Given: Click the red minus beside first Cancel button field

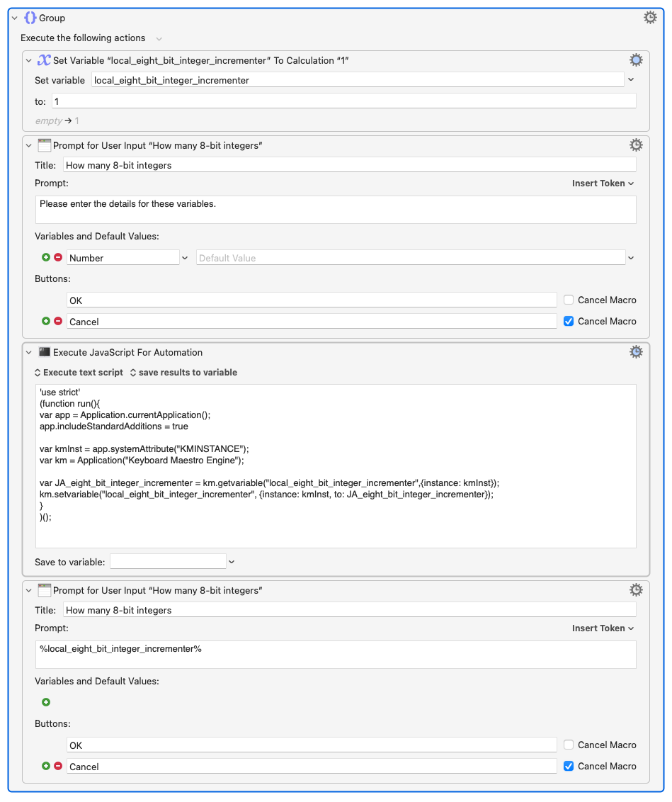Looking at the screenshot, I should click(x=58, y=321).
